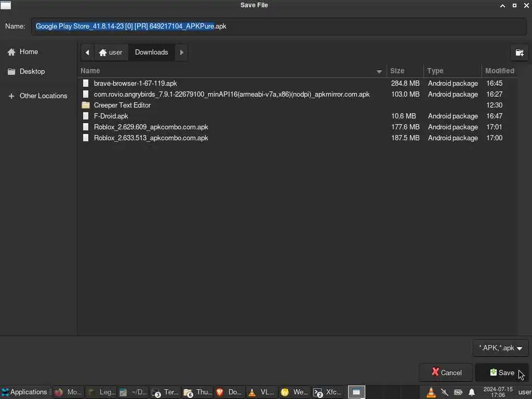Select Roblox_2.629.609_apkcombo.com.apk file
This screenshot has width=532, height=399.
(298, 127)
